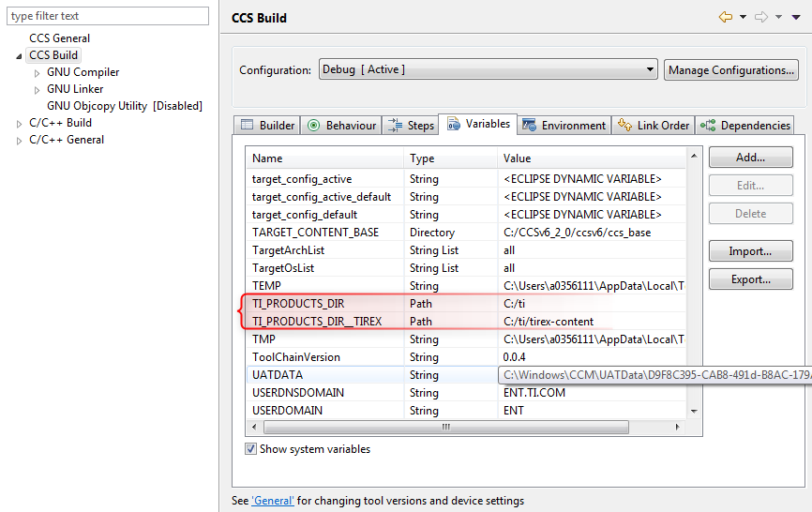
Task: Click the Environment tab icon
Action: [x=529, y=126]
